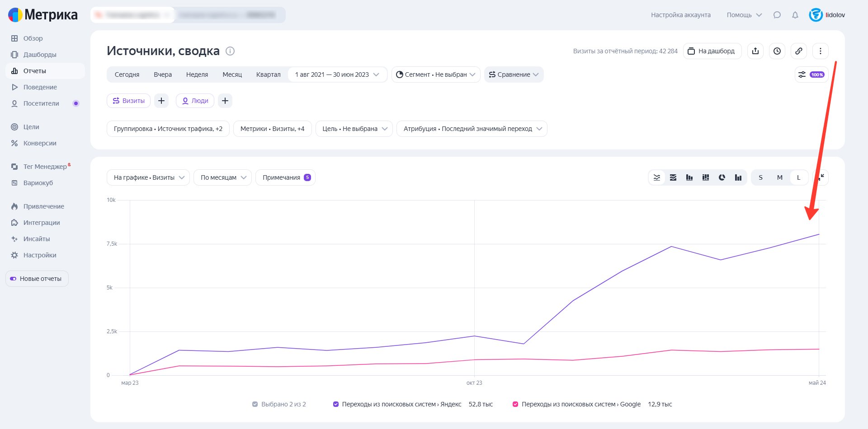Image resolution: width=868 pixels, height=429 pixels.
Task: Open the 100% sampling accuracy control
Action: tap(811, 75)
